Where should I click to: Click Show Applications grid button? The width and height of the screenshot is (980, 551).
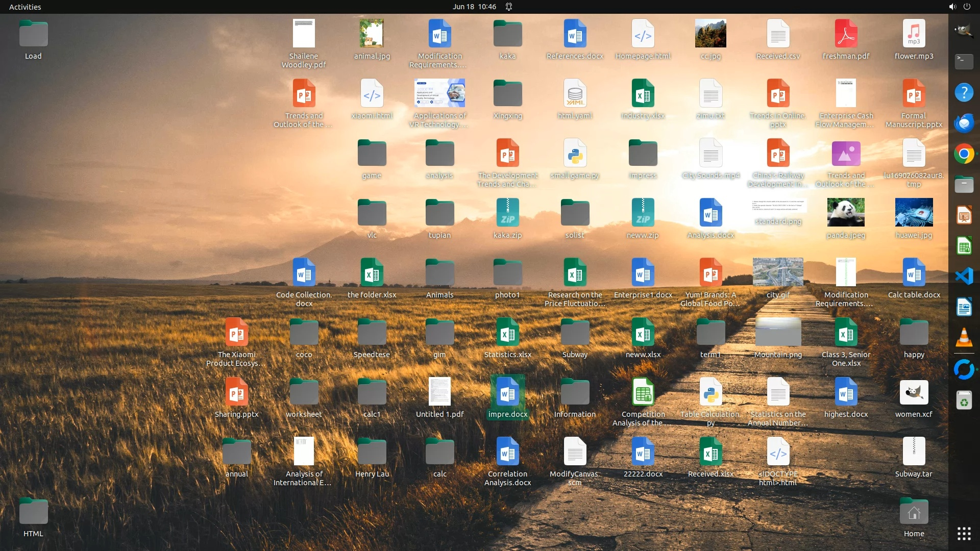964,534
